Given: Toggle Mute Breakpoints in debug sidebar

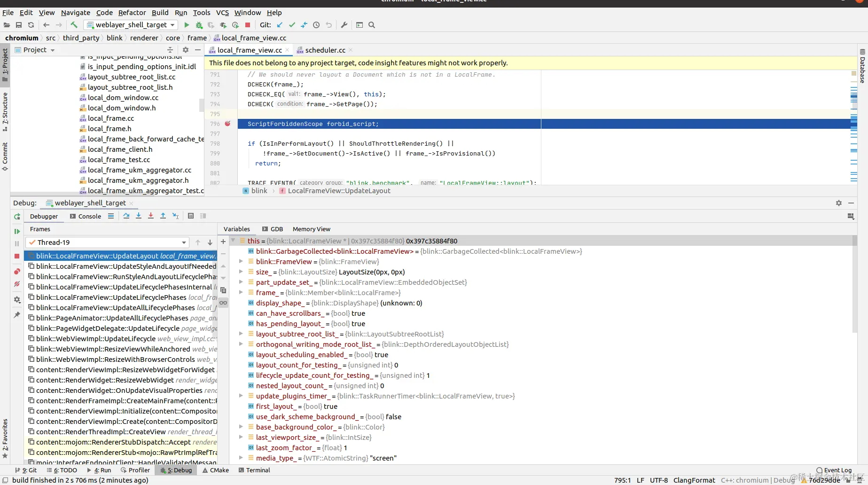Looking at the screenshot, I should pos(17,284).
